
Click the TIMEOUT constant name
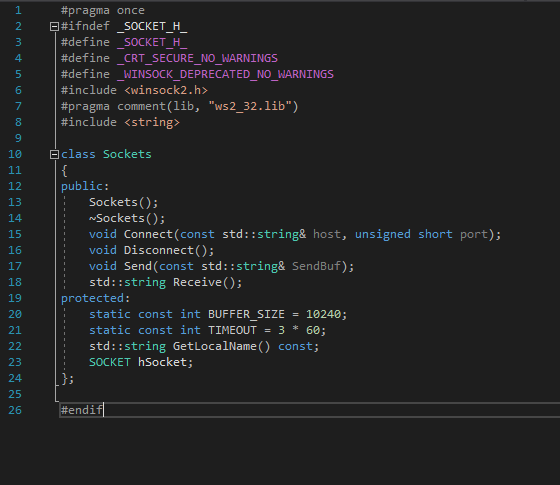tap(232, 330)
